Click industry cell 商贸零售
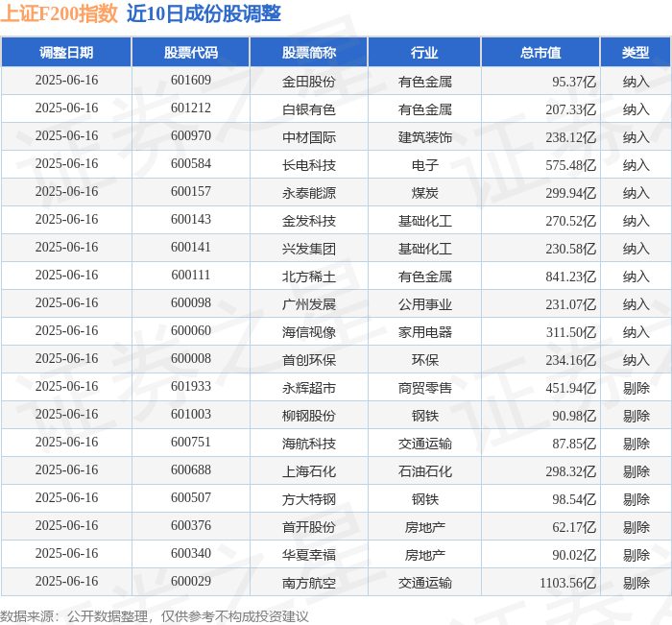Image resolution: width=672 pixels, height=625 pixels. pos(424,388)
